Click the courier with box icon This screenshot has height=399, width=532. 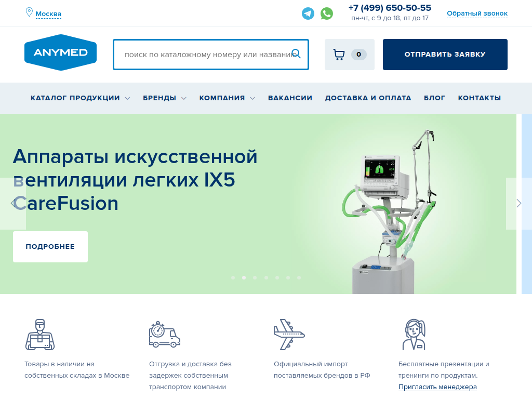click(40, 335)
